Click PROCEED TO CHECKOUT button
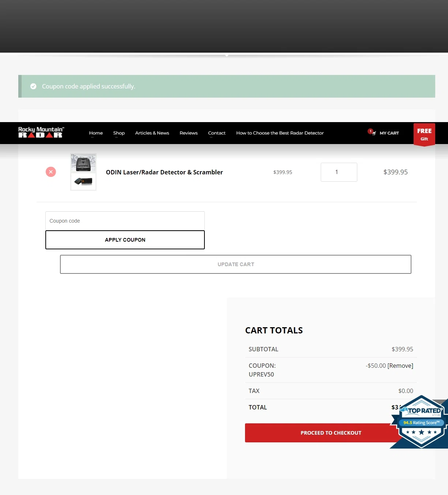The image size is (448, 495). [331, 433]
